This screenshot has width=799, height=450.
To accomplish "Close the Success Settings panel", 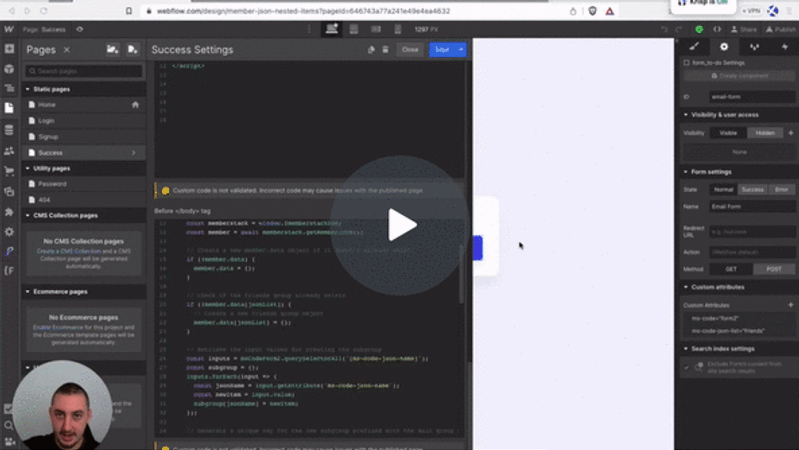I will [x=410, y=49].
